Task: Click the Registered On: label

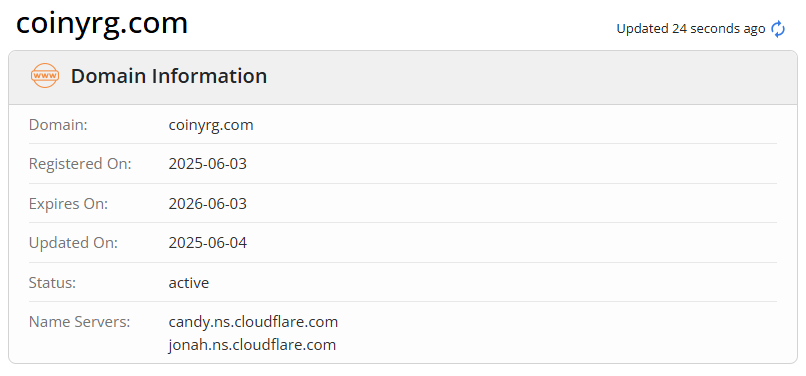Action: point(80,164)
